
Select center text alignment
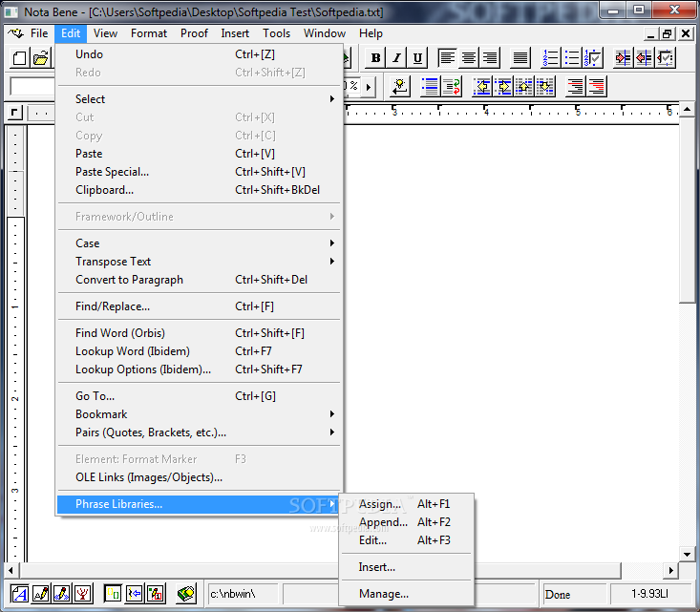point(468,58)
